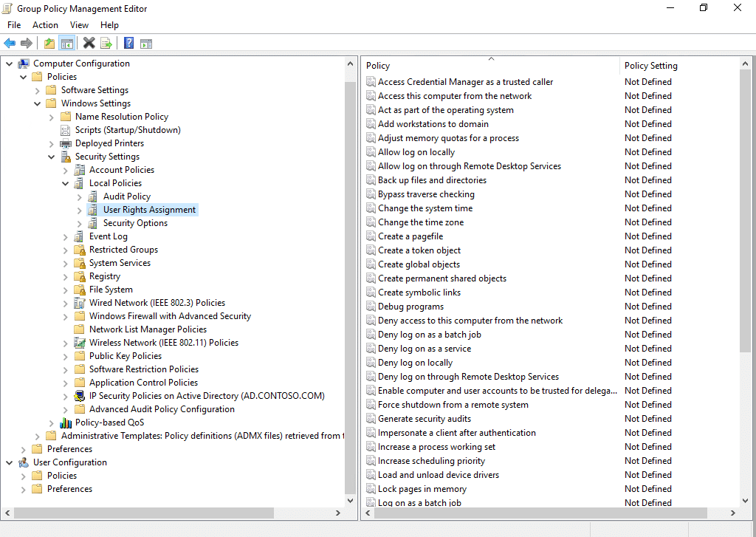Viewport: 756px width, 537px height.
Task: Click the Forward arrow toolbar icon
Action: coord(27,44)
